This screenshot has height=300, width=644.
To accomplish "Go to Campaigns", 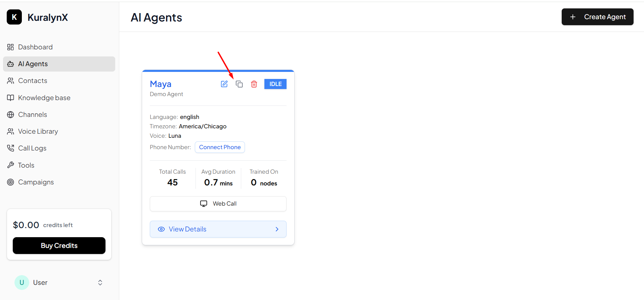I will [x=59, y=182].
